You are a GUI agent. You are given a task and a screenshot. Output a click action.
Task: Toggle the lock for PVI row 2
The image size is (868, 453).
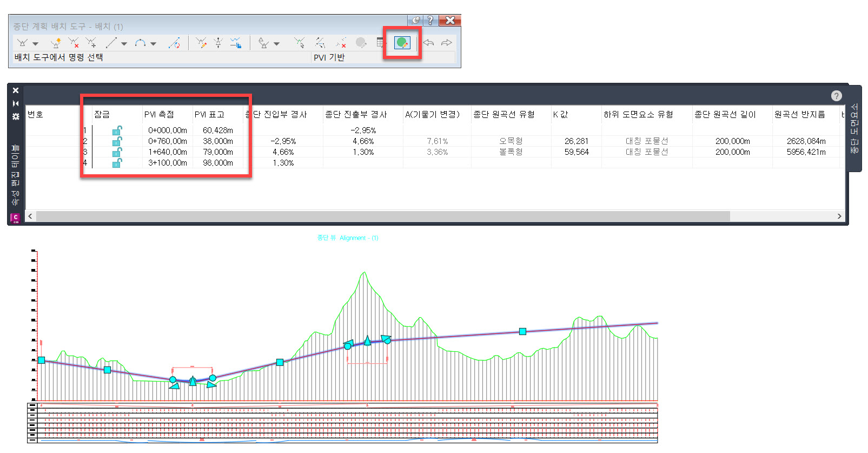[117, 141]
